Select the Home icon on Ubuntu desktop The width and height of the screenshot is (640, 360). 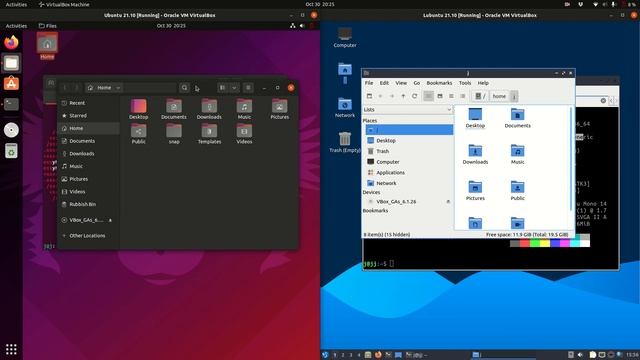click(47, 46)
